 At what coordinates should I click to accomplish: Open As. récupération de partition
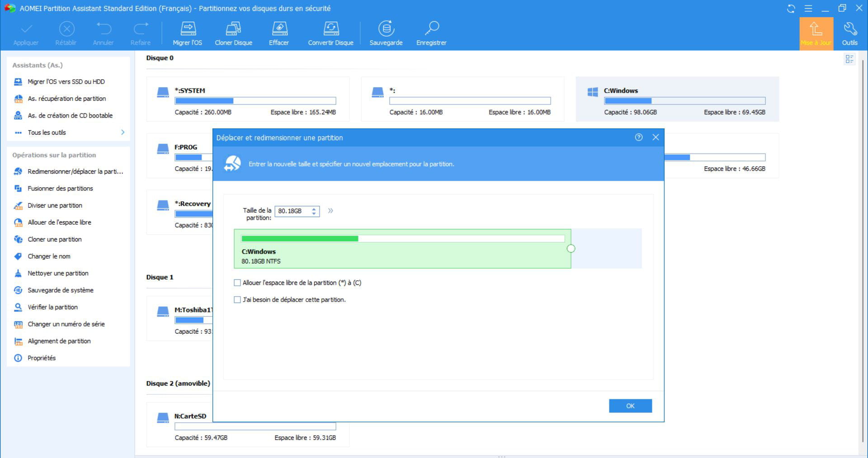(66, 99)
